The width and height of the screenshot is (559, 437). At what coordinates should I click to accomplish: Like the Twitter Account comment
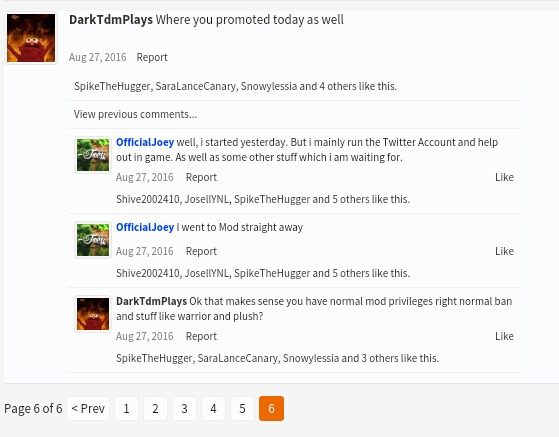[x=504, y=177]
